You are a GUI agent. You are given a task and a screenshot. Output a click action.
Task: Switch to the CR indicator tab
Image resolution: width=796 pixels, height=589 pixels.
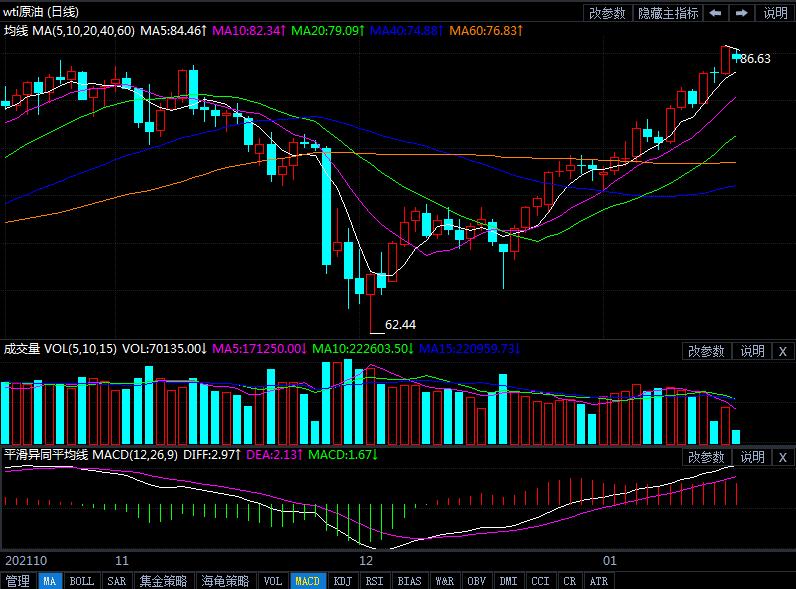[x=570, y=581]
